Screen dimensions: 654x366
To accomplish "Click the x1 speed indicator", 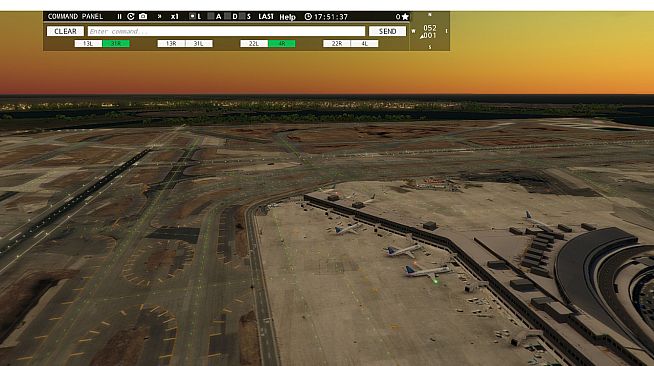I will (x=174, y=17).
